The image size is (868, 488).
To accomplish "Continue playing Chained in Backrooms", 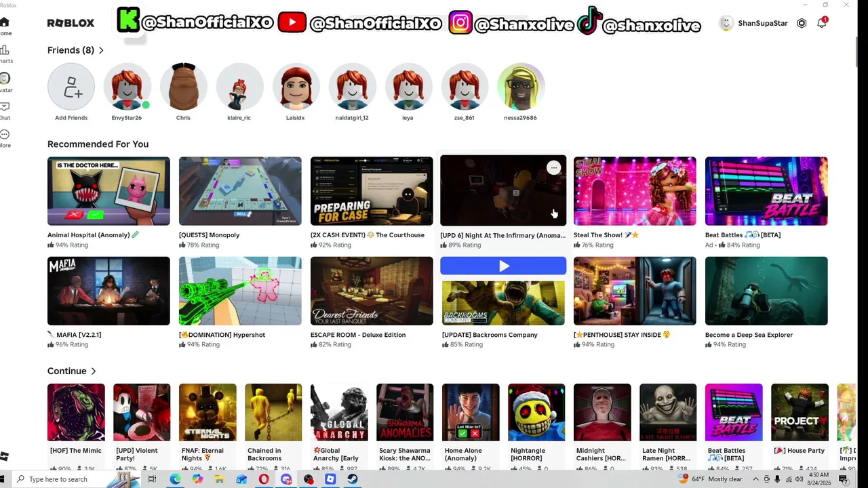I will (273, 412).
